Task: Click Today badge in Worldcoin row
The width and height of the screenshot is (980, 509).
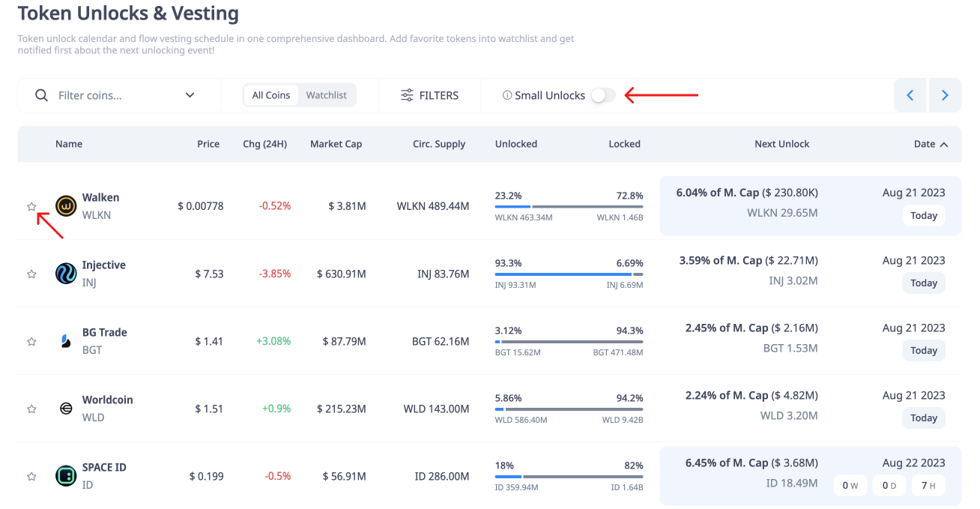Action: pyautogui.click(x=924, y=418)
